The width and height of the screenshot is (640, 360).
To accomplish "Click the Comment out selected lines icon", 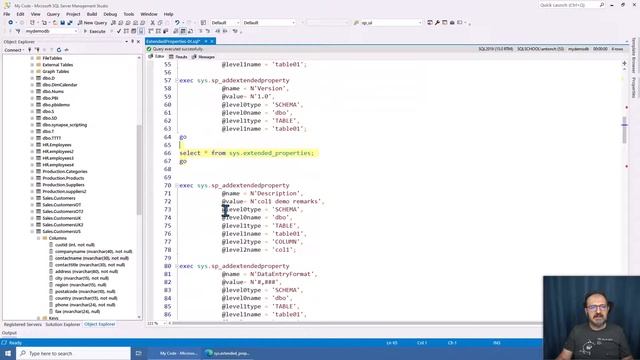I will coord(200,31).
